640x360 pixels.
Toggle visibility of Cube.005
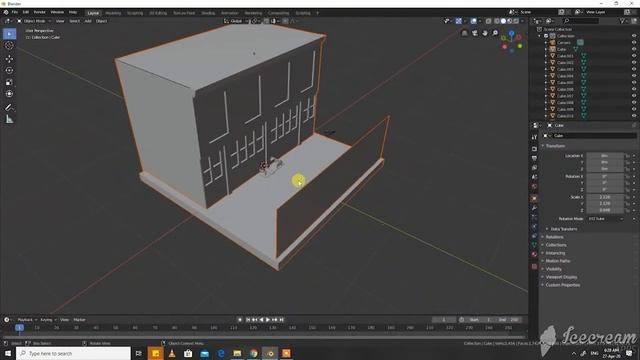click(634, 82)
